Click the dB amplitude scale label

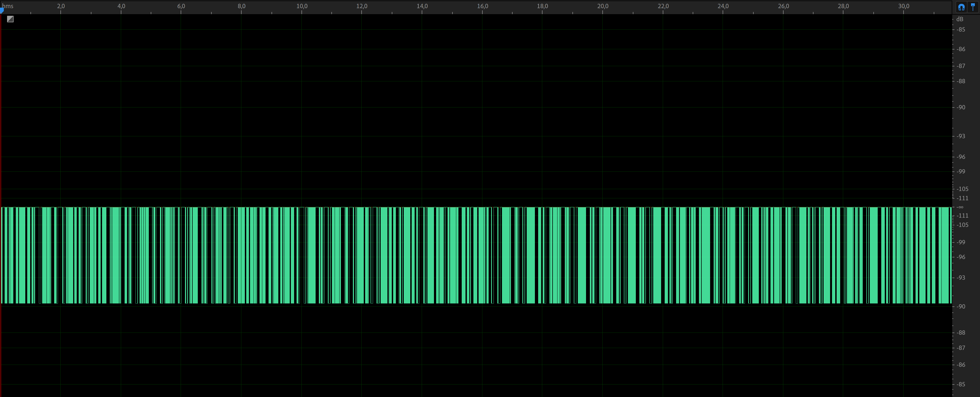960,19
